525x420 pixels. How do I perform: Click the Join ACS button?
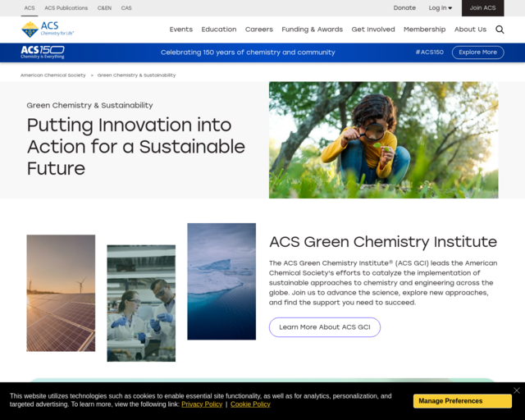[x=482, y=8]
